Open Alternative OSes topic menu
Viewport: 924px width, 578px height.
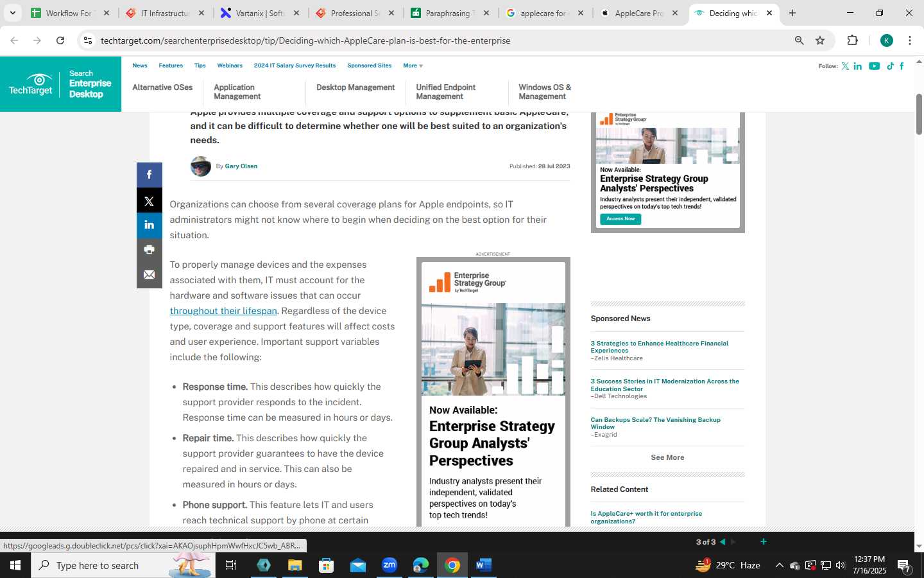tap(162, 87)
